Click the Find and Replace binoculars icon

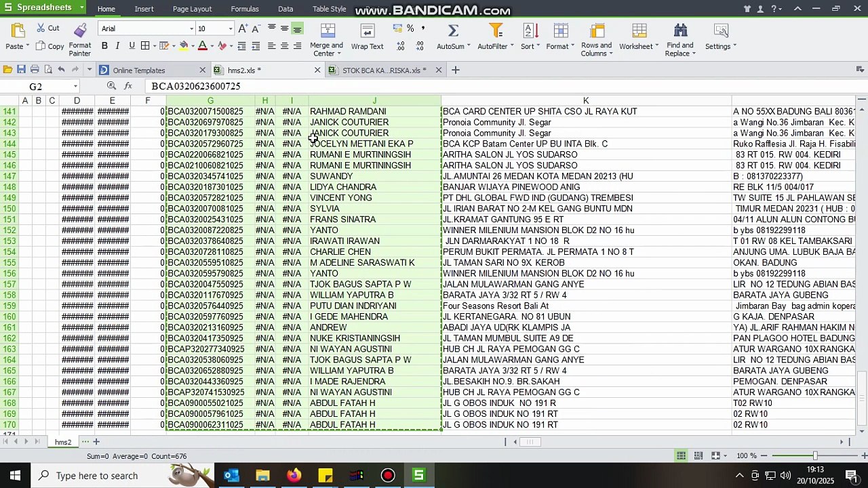click(680, 30)
